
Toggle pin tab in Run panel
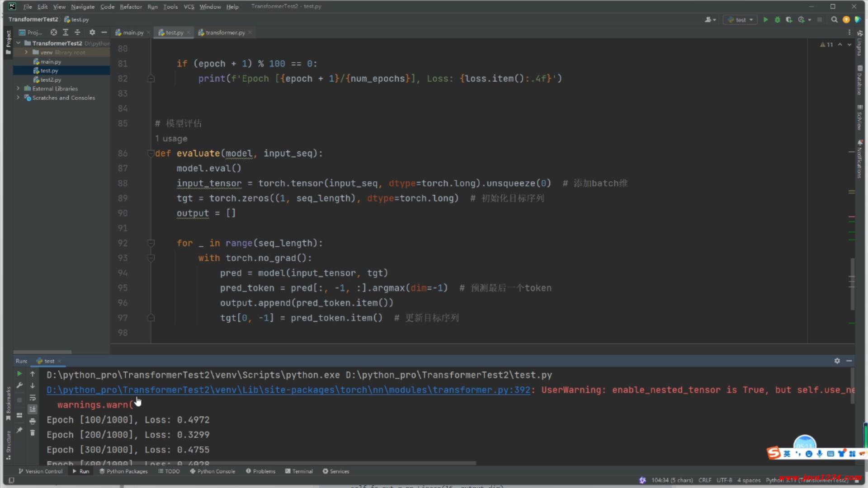point(19,430)
